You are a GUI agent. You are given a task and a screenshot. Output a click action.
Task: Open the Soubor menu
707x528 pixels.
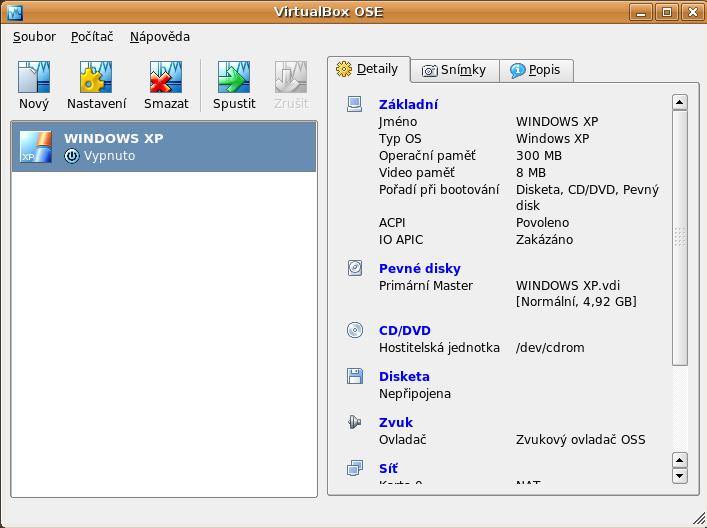click(34, 37)
